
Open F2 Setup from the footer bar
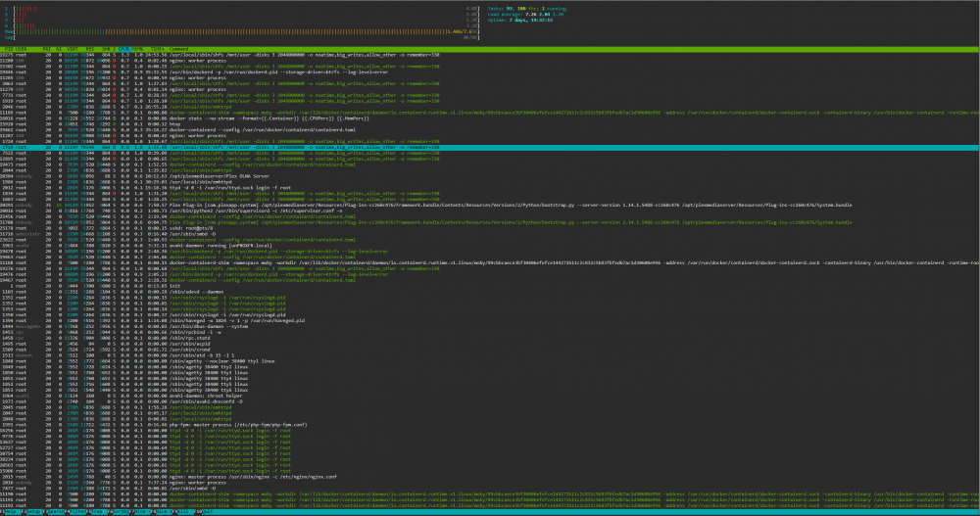31,512
